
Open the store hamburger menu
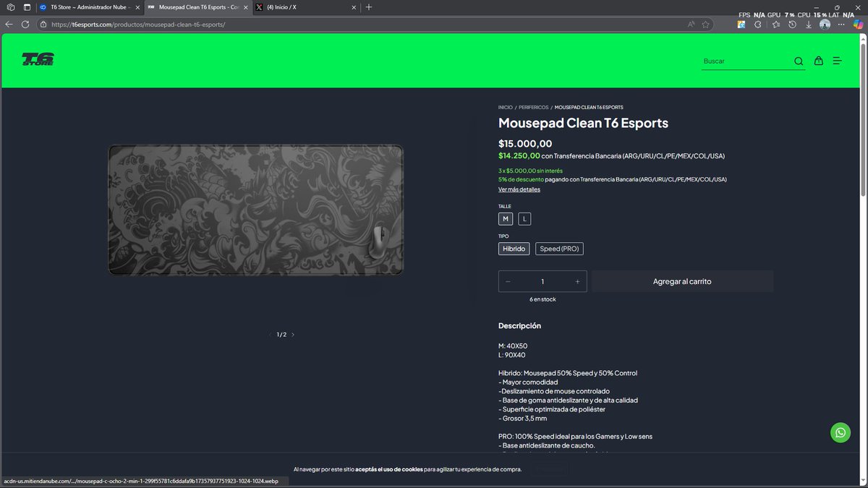[837, 61]
